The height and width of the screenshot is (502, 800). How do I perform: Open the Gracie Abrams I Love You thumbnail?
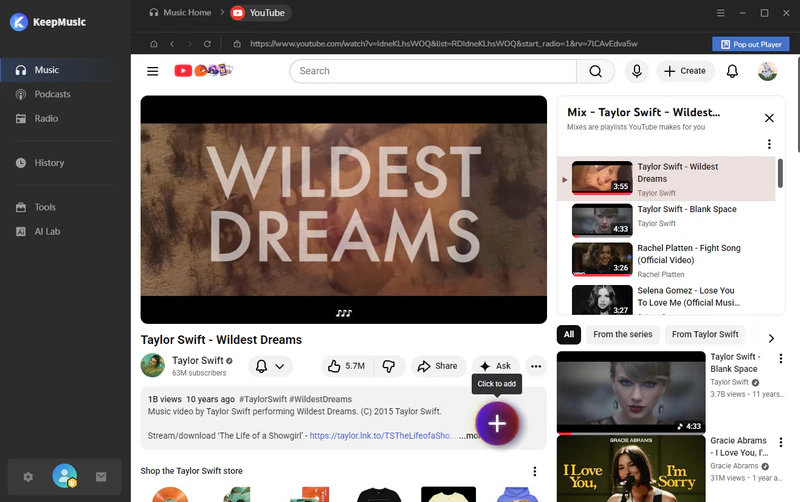coord(631,469)
